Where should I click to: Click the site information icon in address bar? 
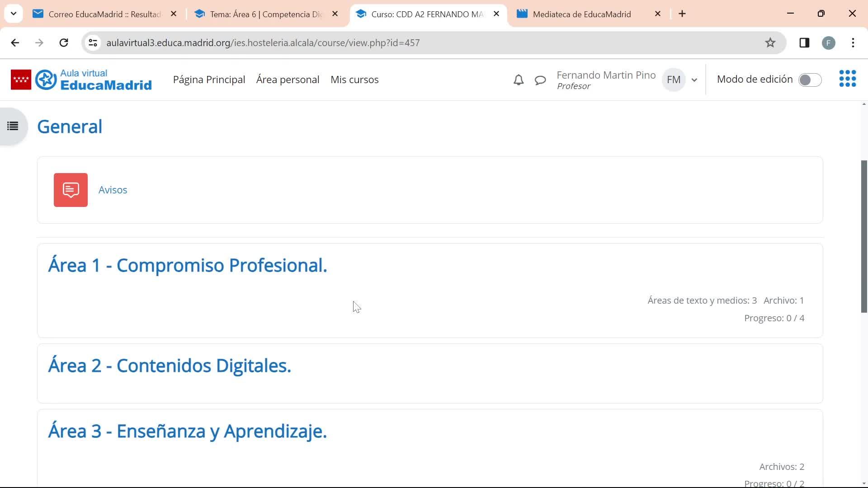(x=93, y=42)
